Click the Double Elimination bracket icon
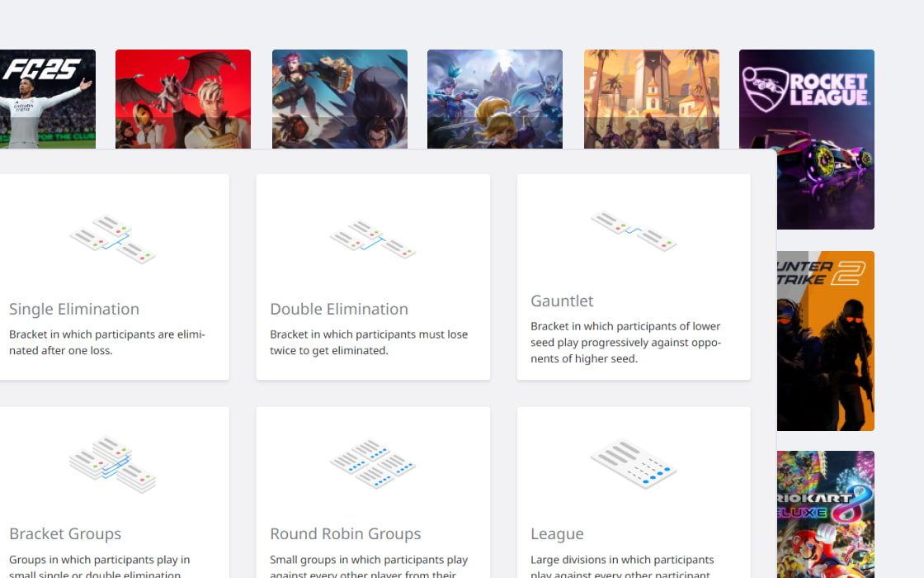This screenshot has height=578, width=924. point(373,239)
